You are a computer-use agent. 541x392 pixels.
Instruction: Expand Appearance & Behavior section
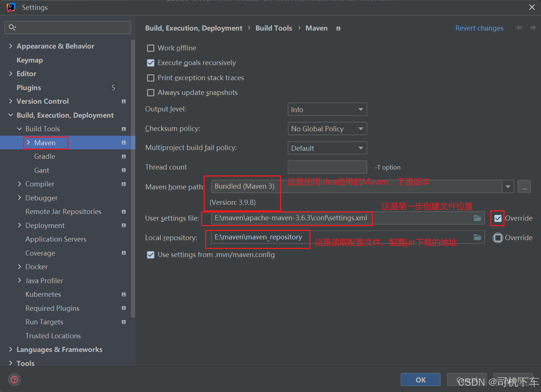pyautogui.click(x=11, y=46)
